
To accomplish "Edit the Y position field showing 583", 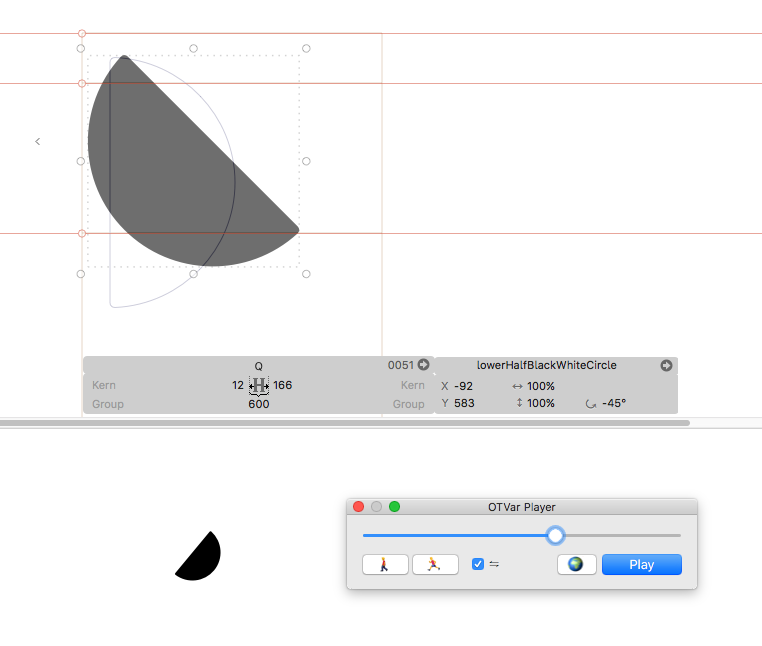I will coord(464,404).
